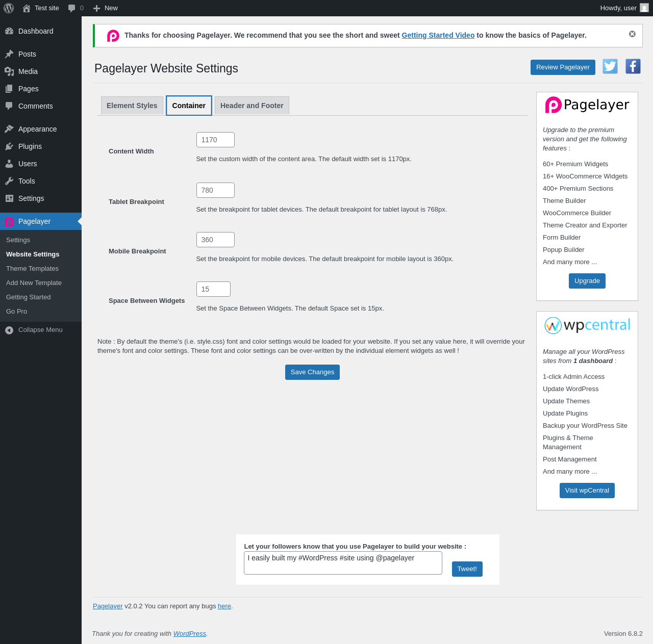
Task: Open the Header and Footer tab
Action: click(x=252, y=106)
